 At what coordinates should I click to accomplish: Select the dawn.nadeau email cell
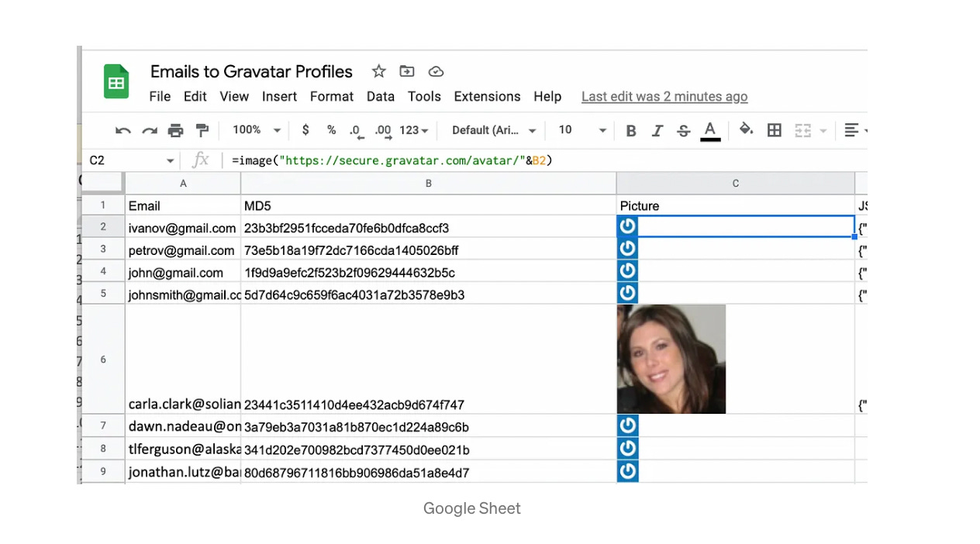[183, 426]
